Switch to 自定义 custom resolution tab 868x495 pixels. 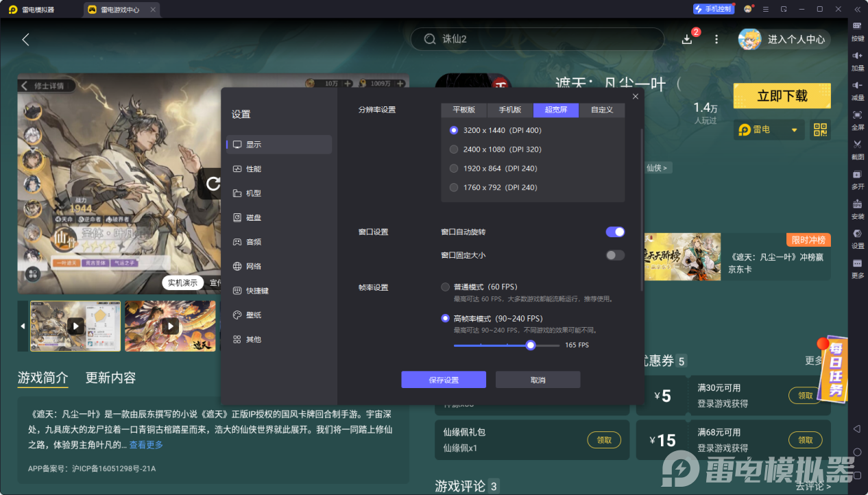[x=601, y=110]
